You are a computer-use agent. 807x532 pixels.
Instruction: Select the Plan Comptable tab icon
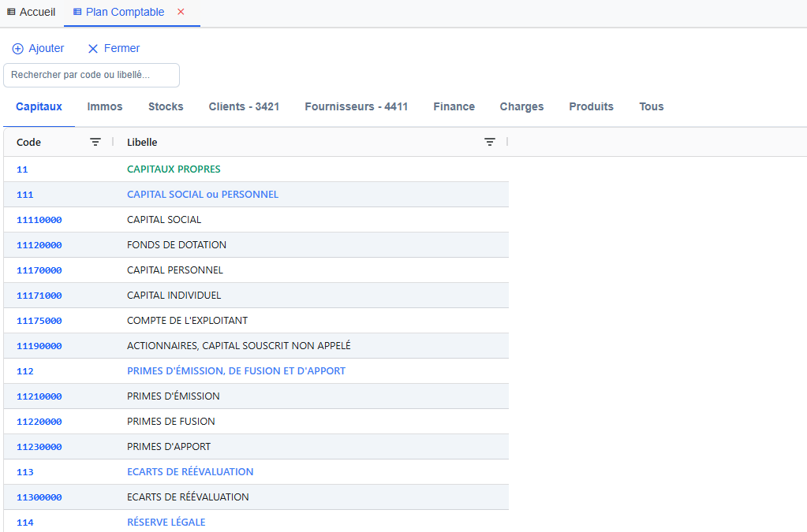click(77, 12)
